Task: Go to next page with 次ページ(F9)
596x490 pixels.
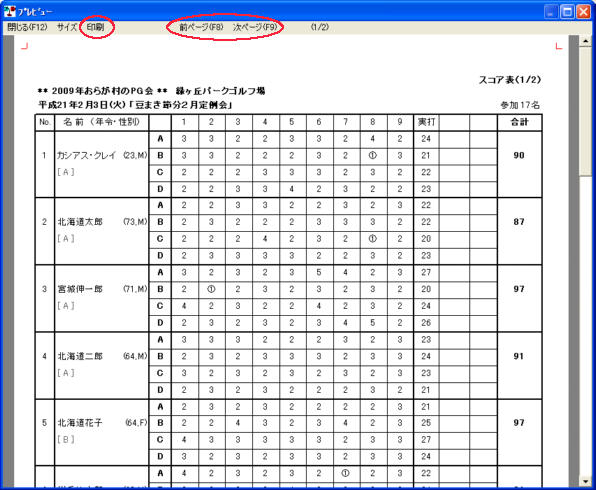Action: 255,27
